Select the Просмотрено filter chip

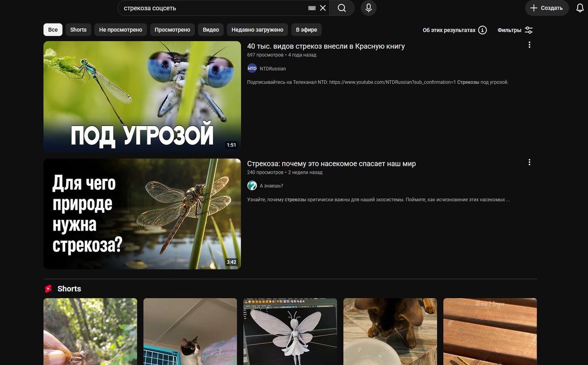(x=172, y=29)
